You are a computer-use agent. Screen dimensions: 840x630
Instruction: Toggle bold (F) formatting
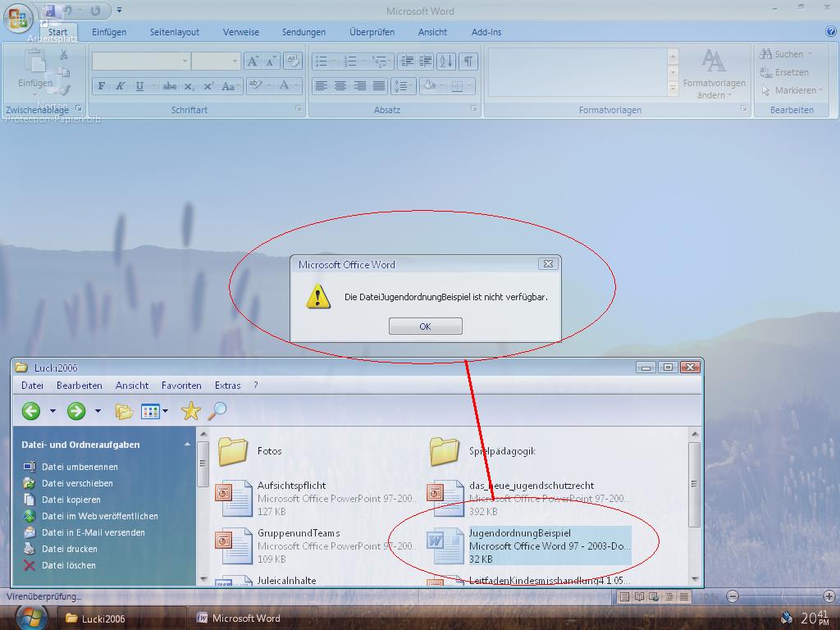coord(101,85)
